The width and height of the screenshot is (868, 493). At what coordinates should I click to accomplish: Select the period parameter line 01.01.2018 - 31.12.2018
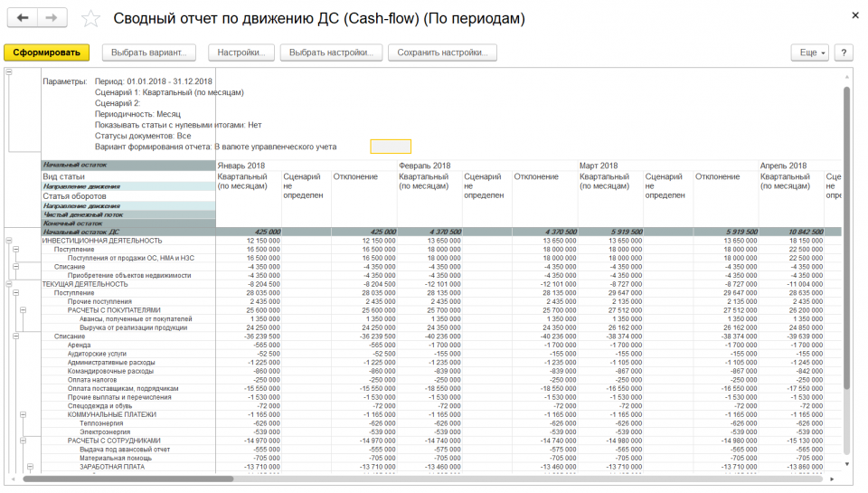154,81
